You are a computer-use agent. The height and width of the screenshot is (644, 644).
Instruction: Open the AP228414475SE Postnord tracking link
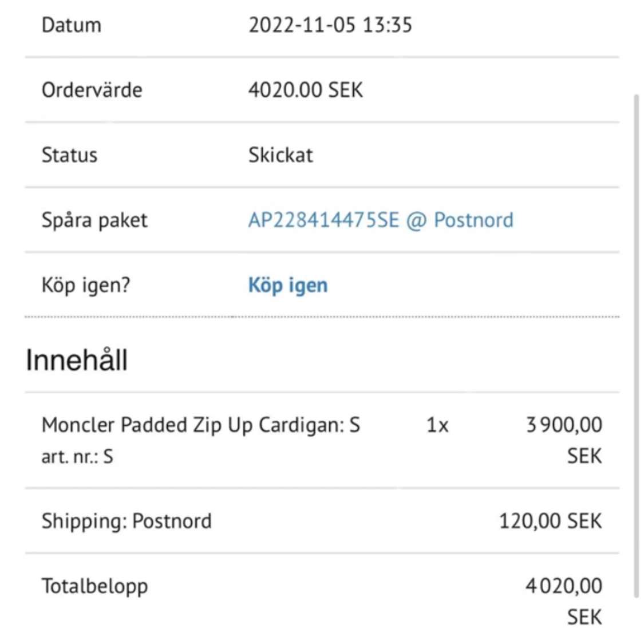pyautogui.click(x=380, y=220)
